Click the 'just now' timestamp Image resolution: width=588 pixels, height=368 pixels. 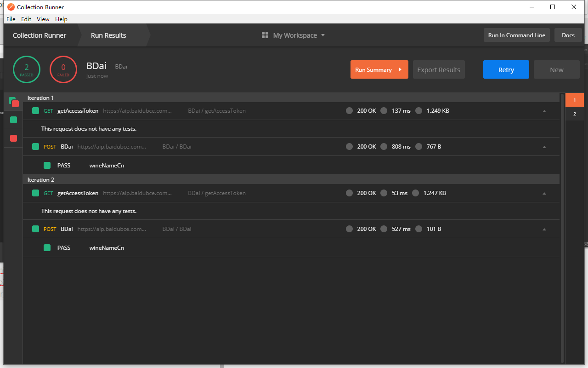point(97,76)
